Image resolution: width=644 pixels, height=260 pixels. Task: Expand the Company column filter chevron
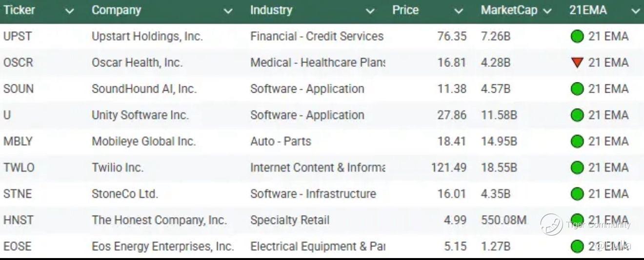(x=228, y=11)
